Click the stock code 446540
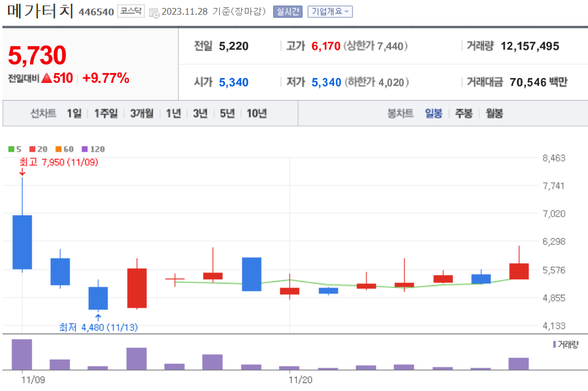The height and width of the screenshot is (391, 588). [96, 12]
